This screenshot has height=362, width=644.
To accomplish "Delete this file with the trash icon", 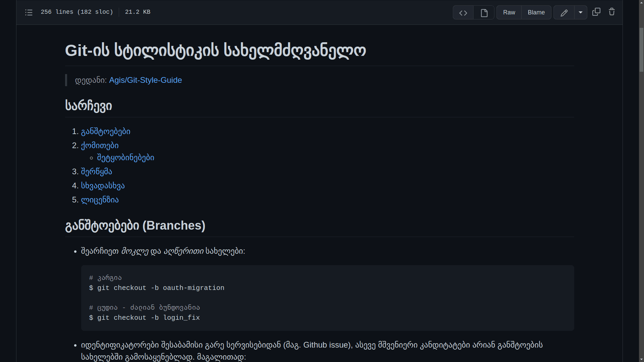I will (x=611, y=12).
